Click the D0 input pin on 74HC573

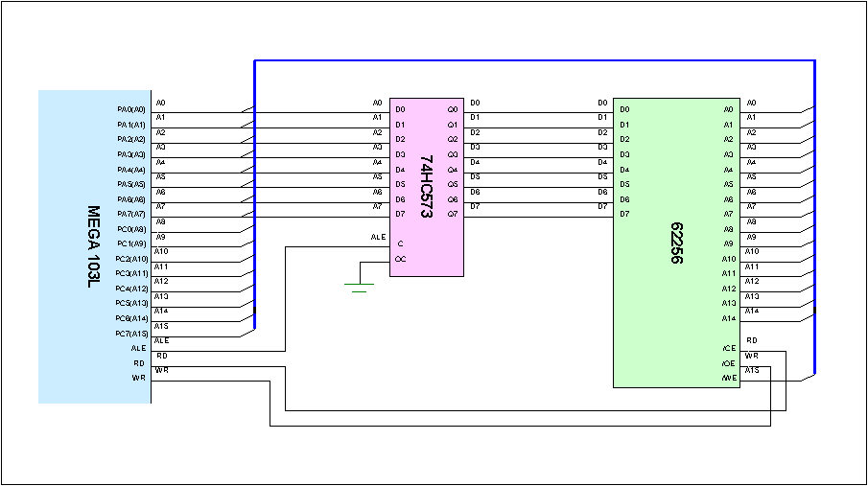pyautogui.click(x=400, y=109)
